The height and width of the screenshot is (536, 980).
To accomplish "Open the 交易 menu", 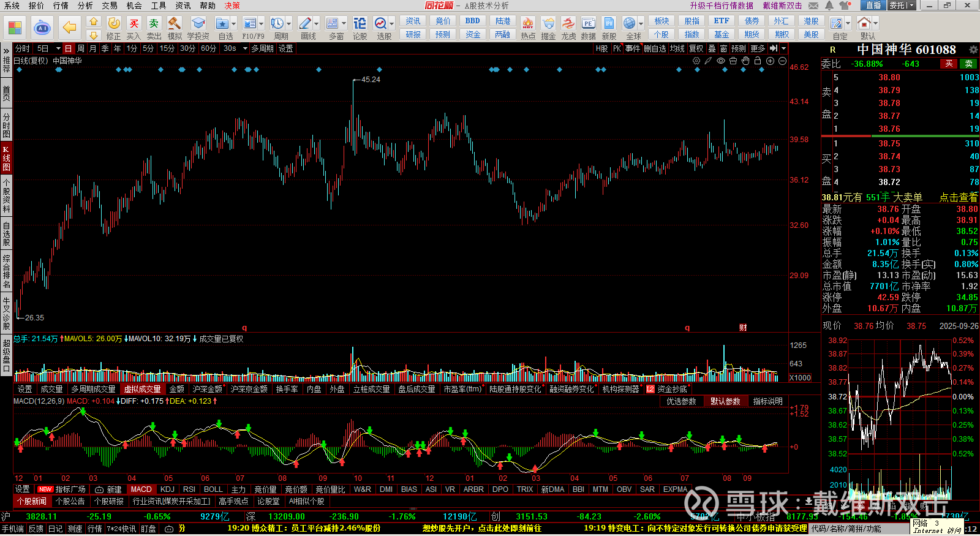I will coord(110,6).
